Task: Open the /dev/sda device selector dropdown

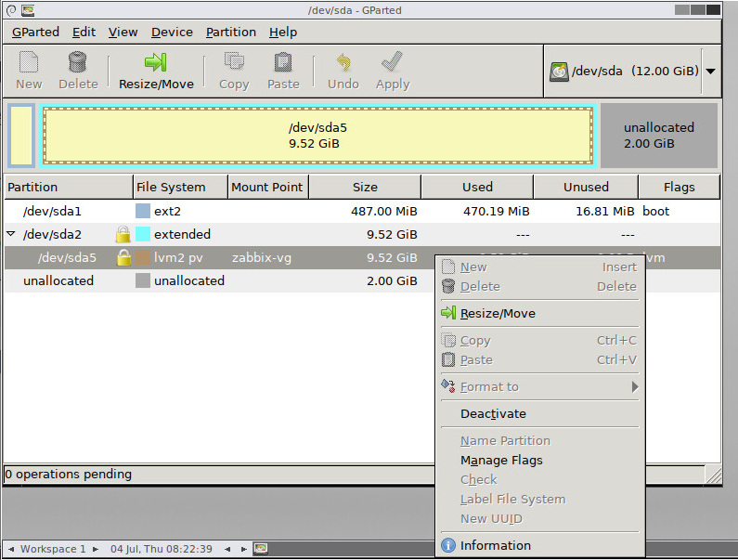Action: pyautogui.click(x=711, y=72)
